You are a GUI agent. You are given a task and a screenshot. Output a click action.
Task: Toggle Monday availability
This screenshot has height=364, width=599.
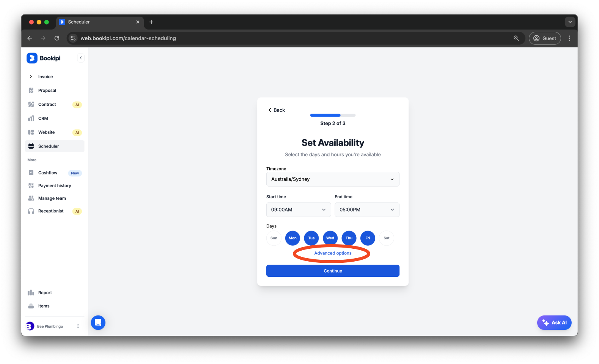(x=292, y=238)
